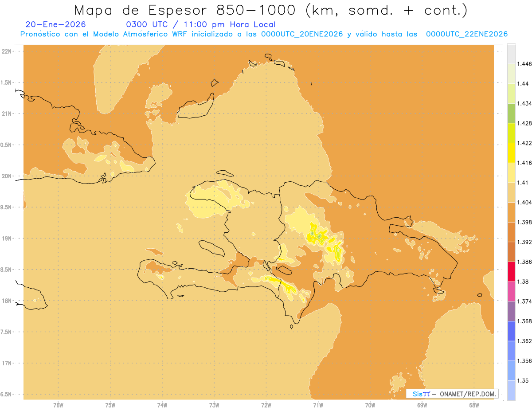532x411 pixels.
Task: Click the '0300 UTC / 11:00 pm Hora Local' text
Action: (x=201, y=24)
